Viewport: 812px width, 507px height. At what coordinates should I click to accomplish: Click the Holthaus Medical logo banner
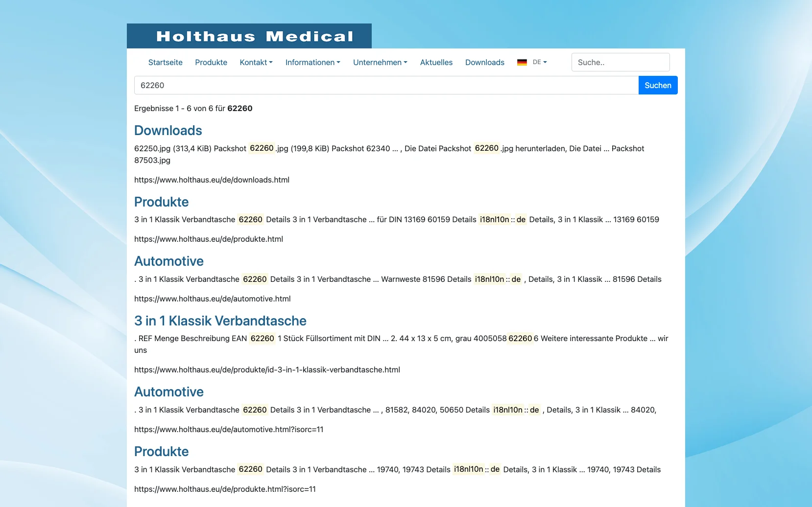(249, 36)
